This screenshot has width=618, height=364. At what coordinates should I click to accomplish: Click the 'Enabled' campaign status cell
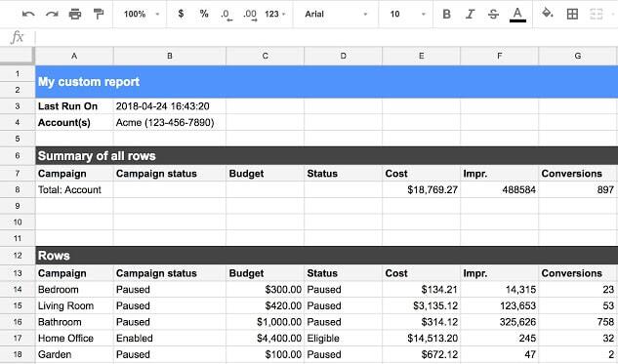pyautogui.click(x=170, y=338)
